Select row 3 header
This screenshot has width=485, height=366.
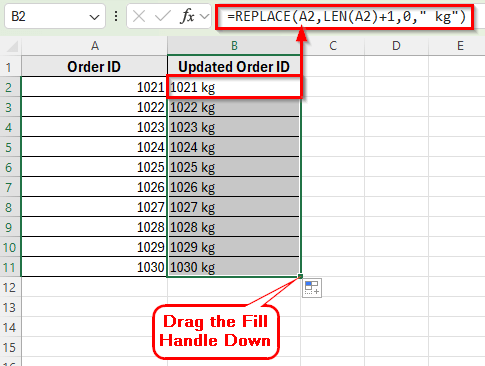tap(10, 107)
